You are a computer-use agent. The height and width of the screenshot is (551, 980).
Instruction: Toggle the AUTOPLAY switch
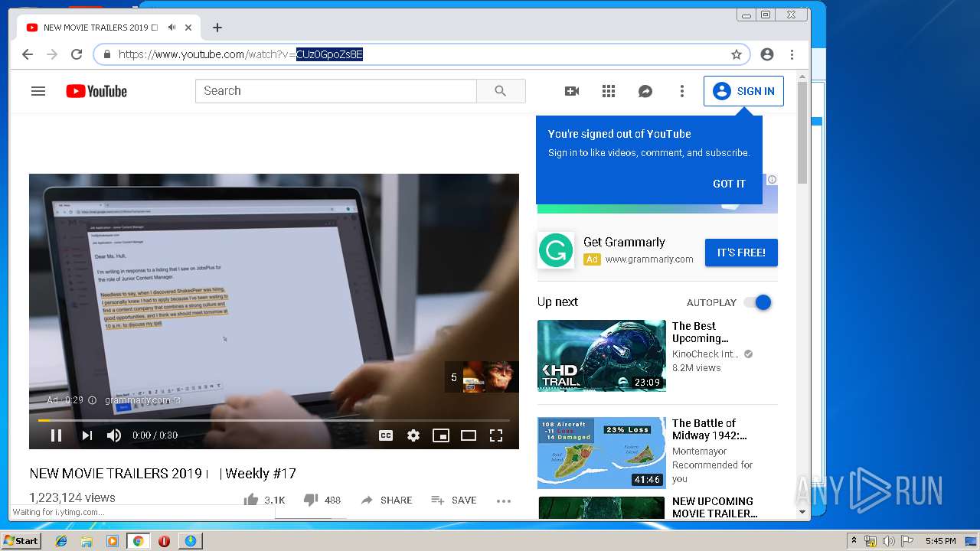(757, 302)
